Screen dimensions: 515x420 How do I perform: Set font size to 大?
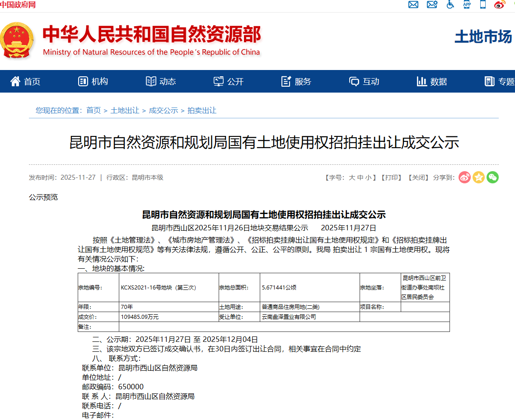pyautogui.click(x=351, y=177)
